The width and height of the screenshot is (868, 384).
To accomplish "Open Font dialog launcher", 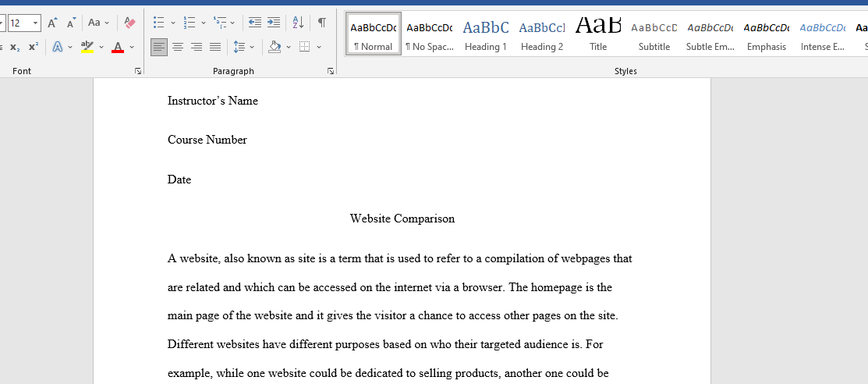I will [138, 71].
